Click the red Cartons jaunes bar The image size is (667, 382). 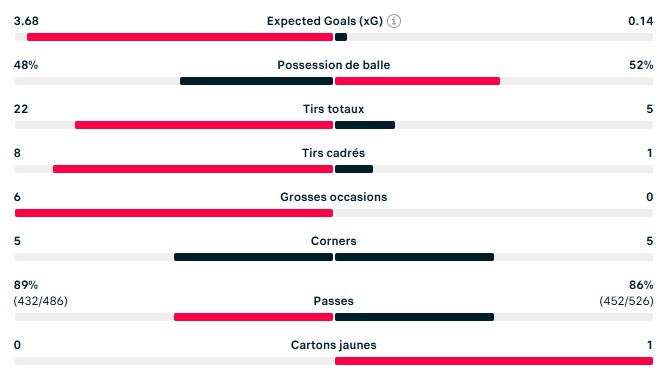click(494, 361)
